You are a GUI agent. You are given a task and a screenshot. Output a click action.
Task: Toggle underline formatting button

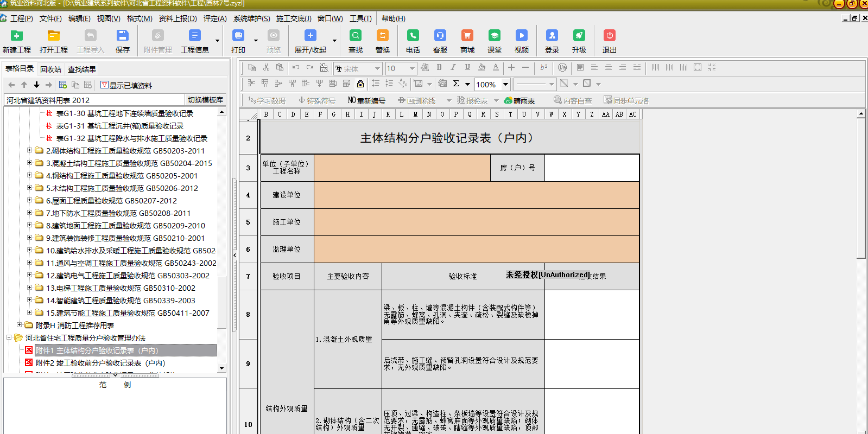467,67
